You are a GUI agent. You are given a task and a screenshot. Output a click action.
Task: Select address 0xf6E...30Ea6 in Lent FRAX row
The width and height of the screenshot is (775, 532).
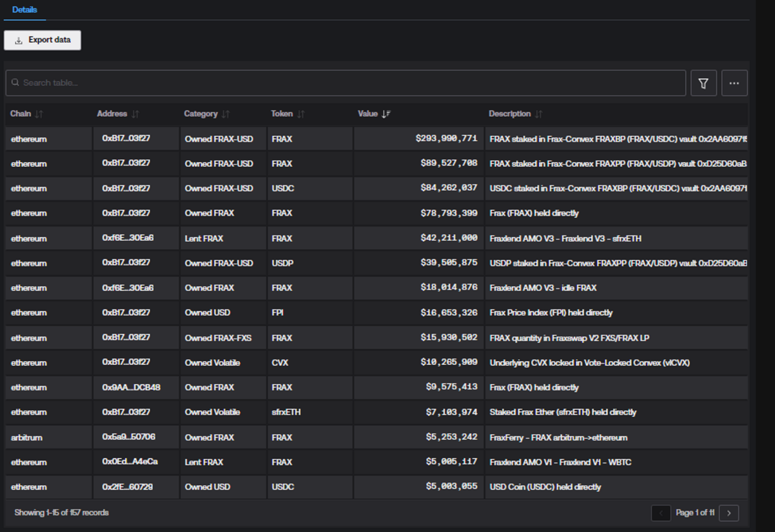(128, 238)
